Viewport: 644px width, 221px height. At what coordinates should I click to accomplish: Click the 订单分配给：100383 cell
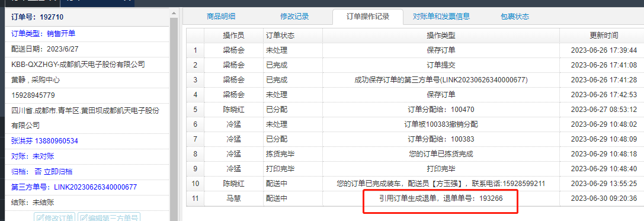[x=441, y=139]
